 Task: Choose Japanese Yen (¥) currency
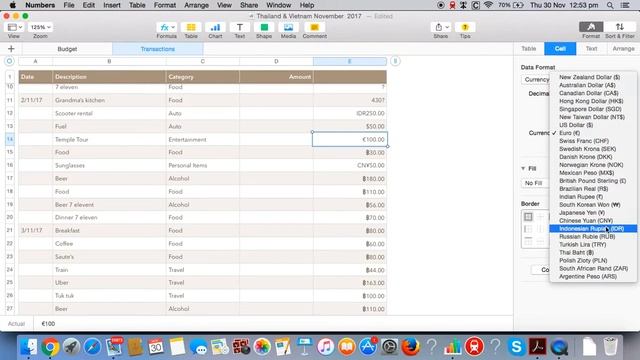click(x=593, y=213)
